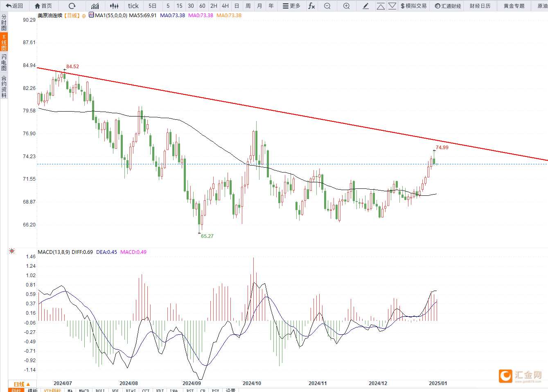Click the DEA:0.45 value
Viewport: 548px width, 392px height.
click(x=106, y=252)
